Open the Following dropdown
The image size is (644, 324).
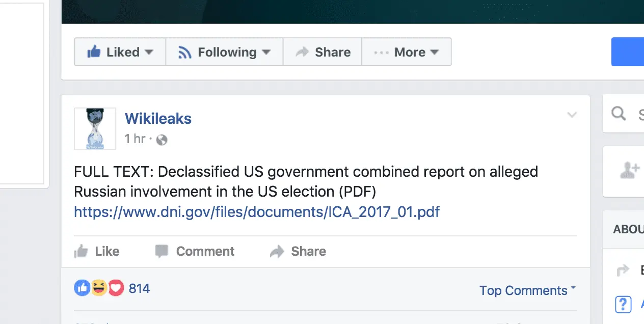tap(224, 52)
